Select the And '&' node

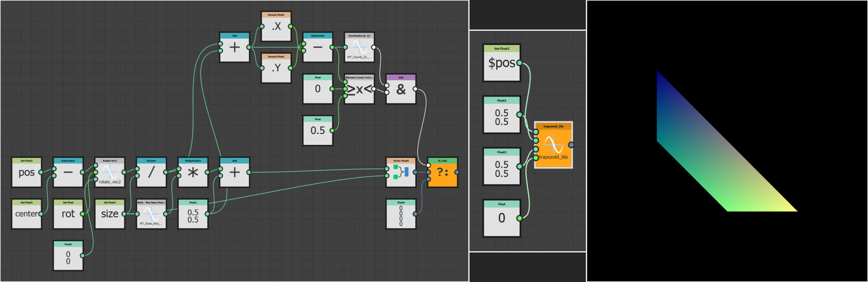(401, 89)
